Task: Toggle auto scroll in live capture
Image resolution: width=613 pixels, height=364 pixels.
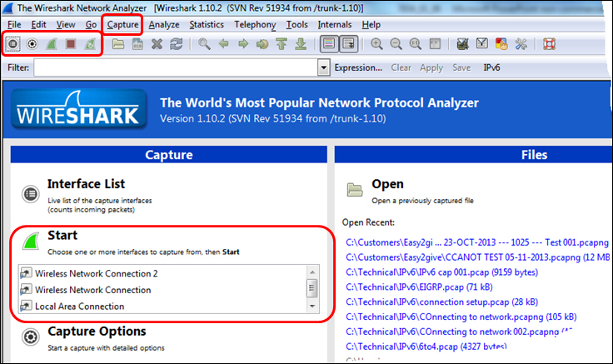Action: tap(348, 44)
